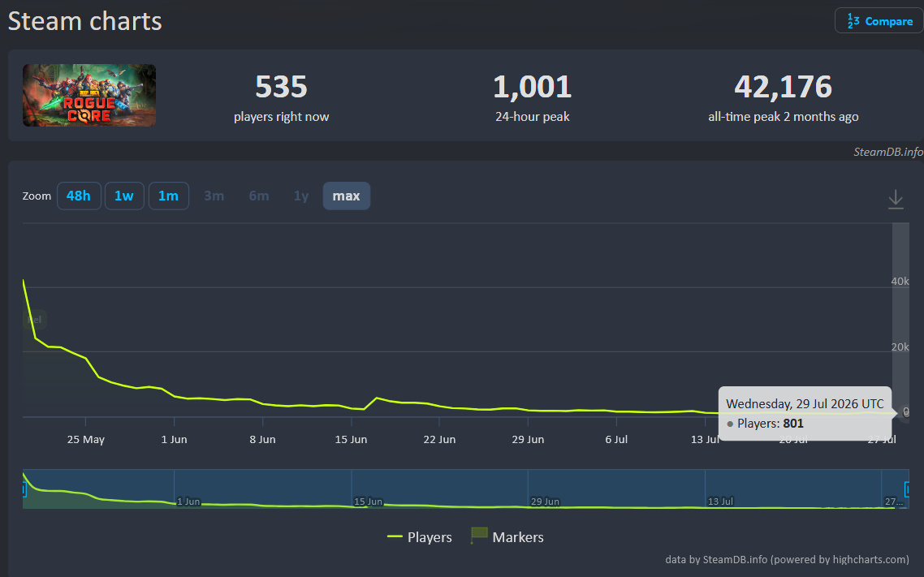Screen dimensions: 924x577
Task: Click the players line spike near 15 Jun
Action: coord(377,398)
